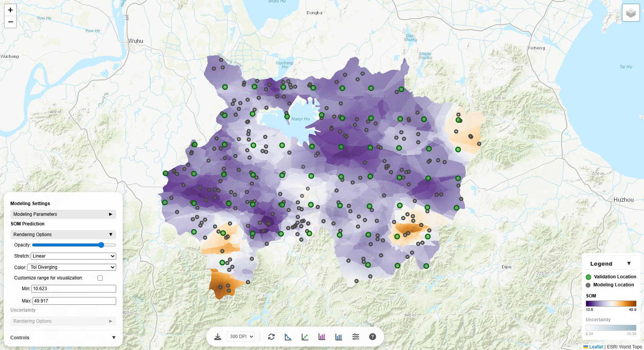Open the blue bar chart

(x=339, y=337)
